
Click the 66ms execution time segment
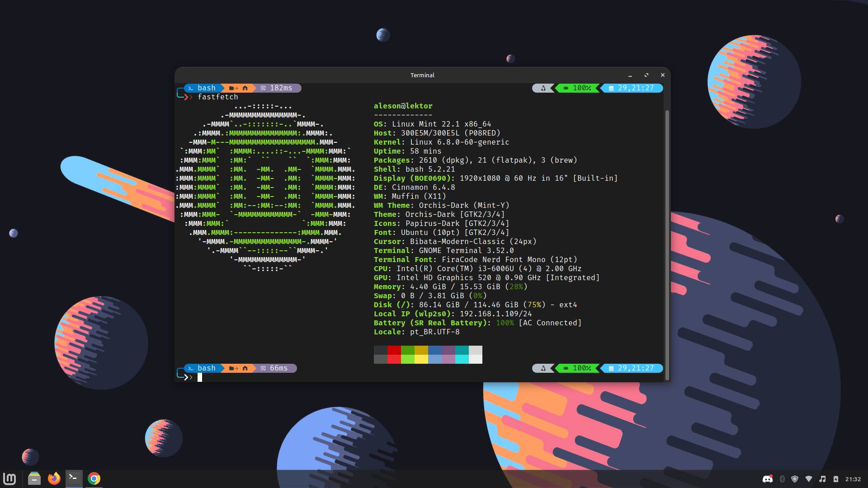(x=275, y=368)
